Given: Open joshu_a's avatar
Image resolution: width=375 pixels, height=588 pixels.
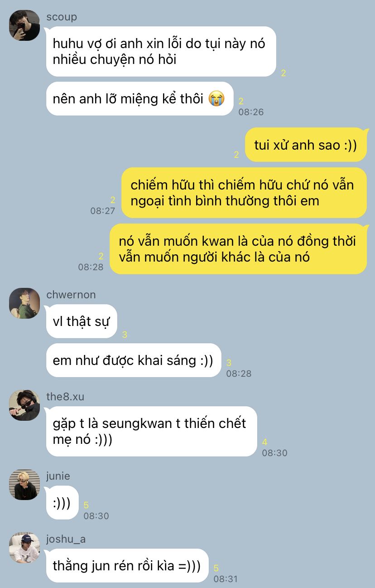Looking at the screenshot, I should click(x=24, y=548).
